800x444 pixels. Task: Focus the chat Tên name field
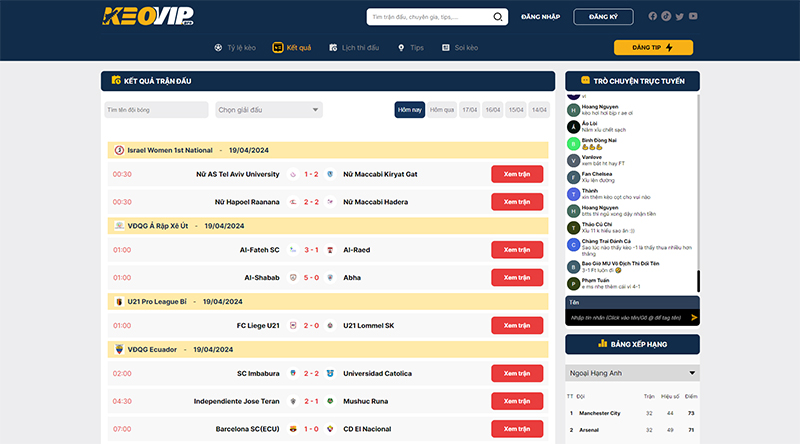pyautogui.click(x=632, y=303)
